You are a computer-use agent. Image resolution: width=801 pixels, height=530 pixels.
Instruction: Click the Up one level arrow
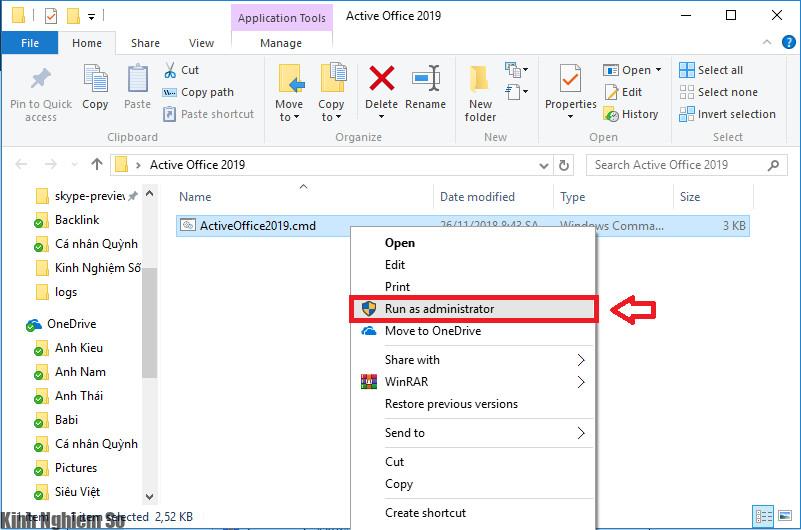point(97,164)
